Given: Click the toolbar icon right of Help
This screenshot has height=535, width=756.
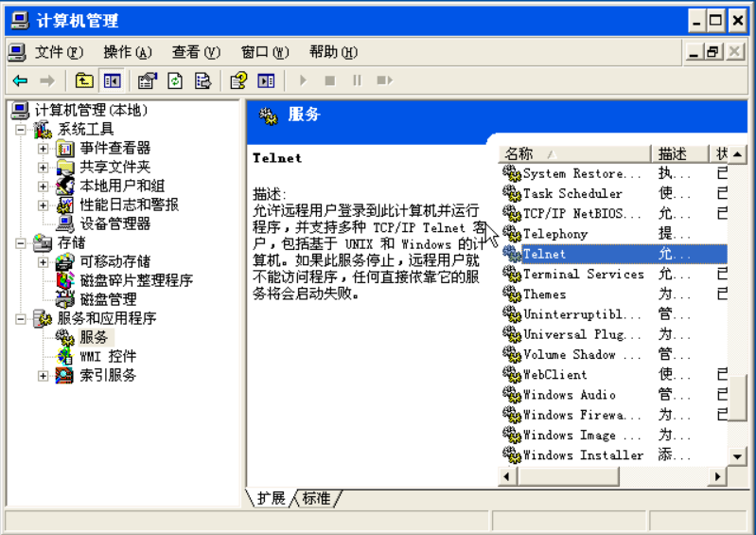Looking at the screenshot, I should click(x=266, y=80).
